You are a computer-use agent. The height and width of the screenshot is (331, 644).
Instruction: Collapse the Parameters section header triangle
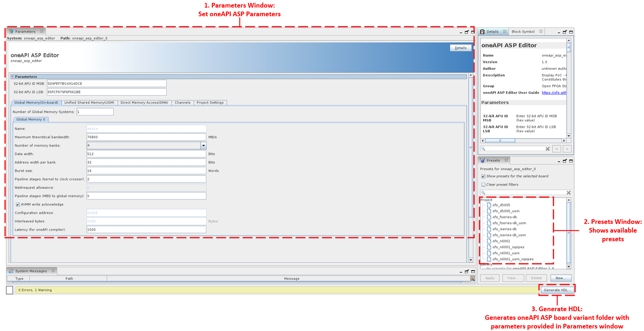13,77
